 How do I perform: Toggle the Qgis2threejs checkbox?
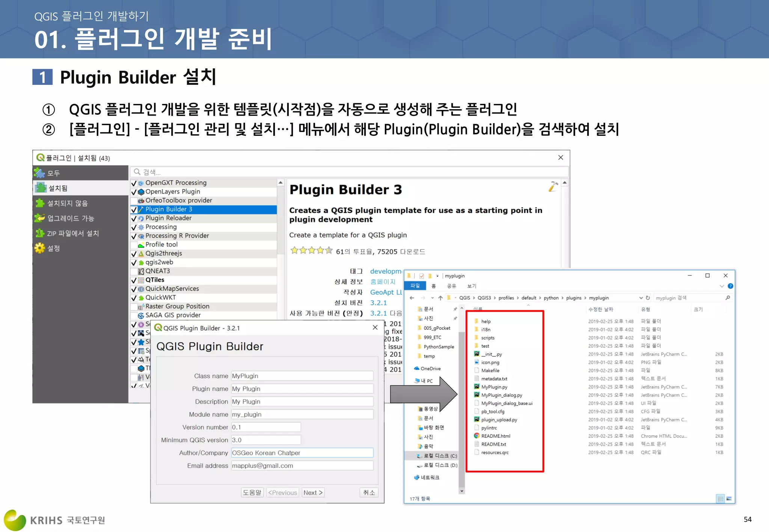coord(134,254)
